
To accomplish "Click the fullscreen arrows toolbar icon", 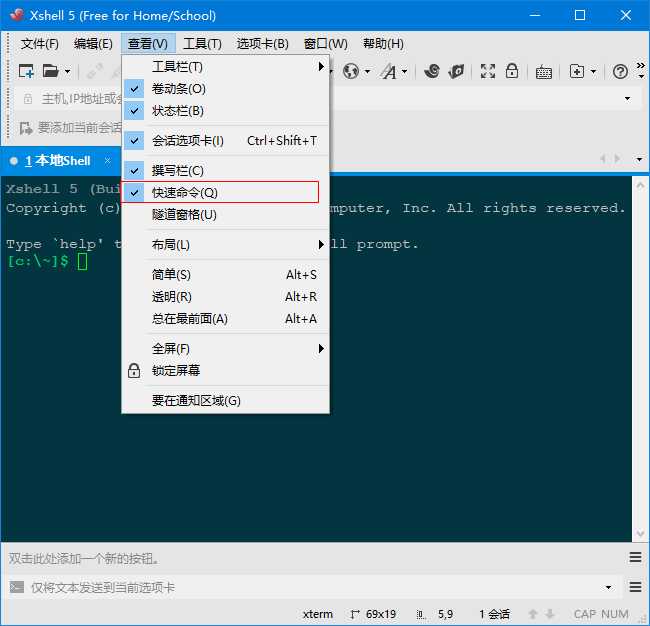I will click(x=488, y=71).
